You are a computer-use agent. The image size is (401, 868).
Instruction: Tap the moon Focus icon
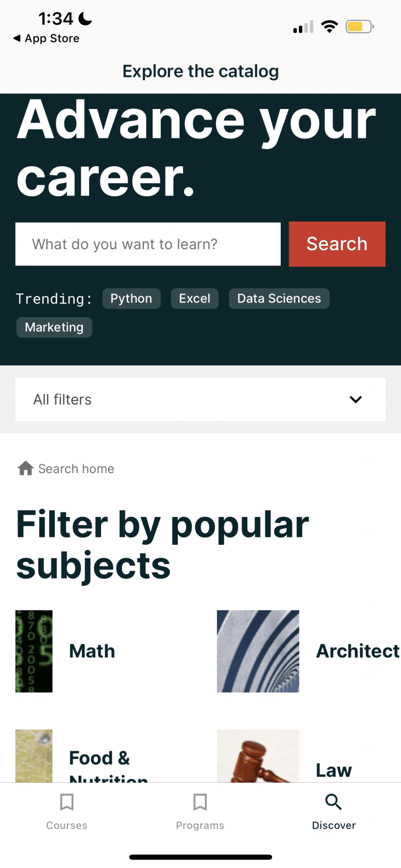(x=85, y=19)
